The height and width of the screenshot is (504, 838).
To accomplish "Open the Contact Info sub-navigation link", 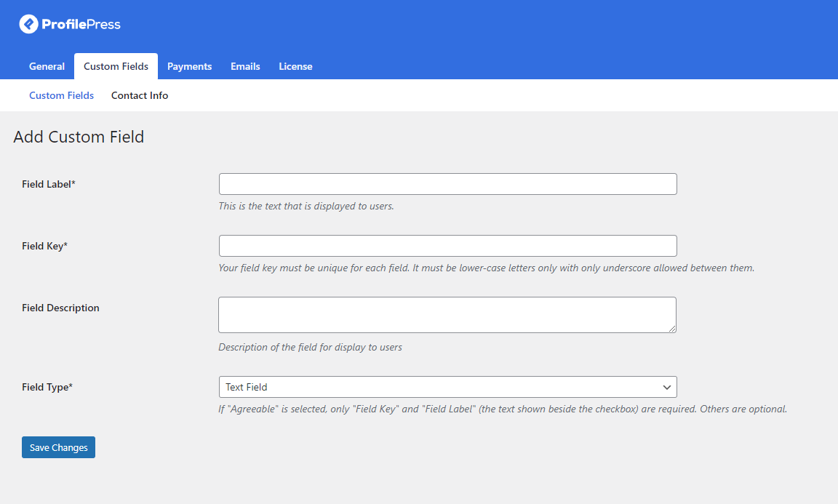I will click(x=140, y=95).
